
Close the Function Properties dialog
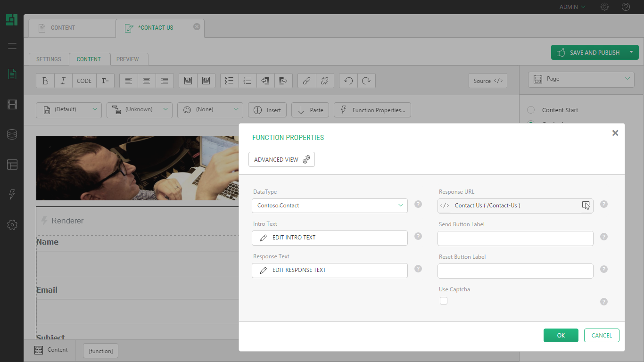(615, 133)
